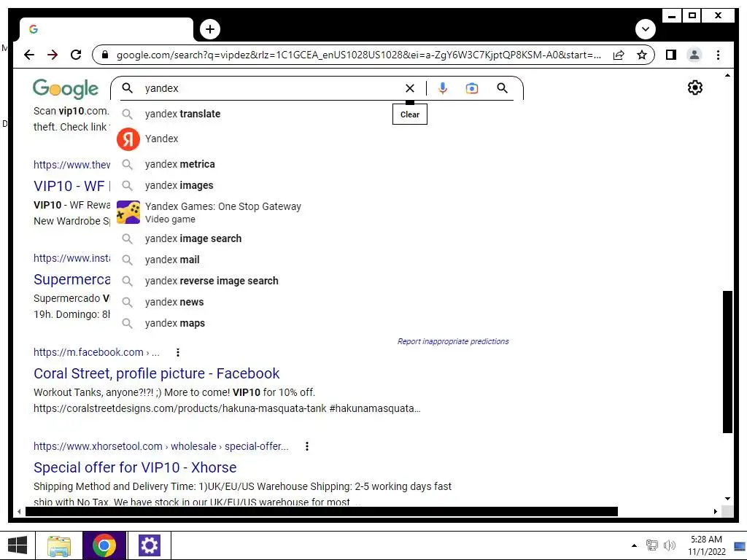Open Coral Street, profile picture - Facebook

coord(156,373)
